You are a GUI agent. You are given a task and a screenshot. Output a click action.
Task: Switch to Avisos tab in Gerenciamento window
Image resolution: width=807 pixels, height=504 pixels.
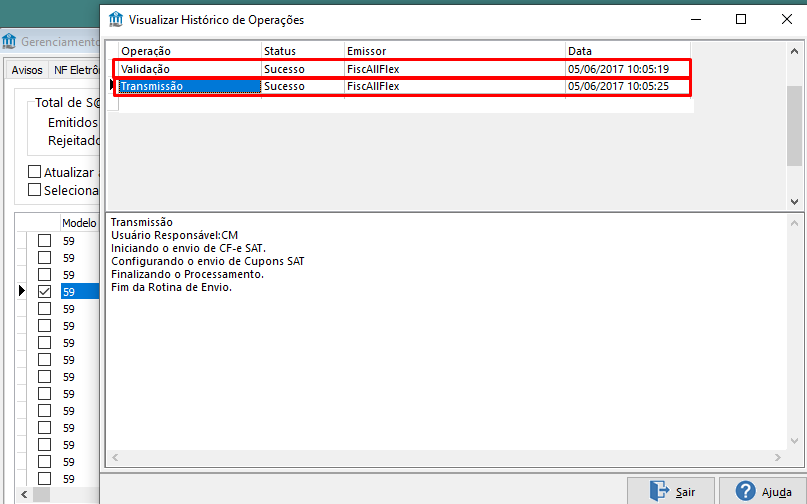pos(27,70)
